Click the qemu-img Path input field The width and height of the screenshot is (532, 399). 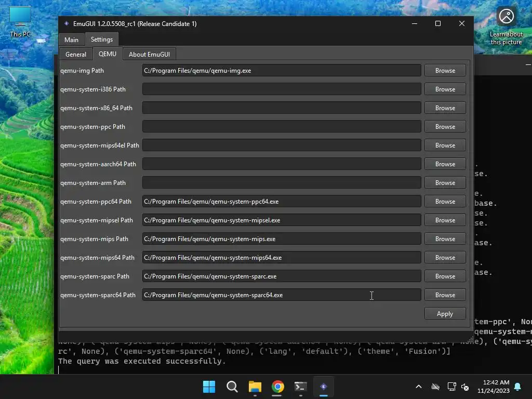click(x=282, y=71)
